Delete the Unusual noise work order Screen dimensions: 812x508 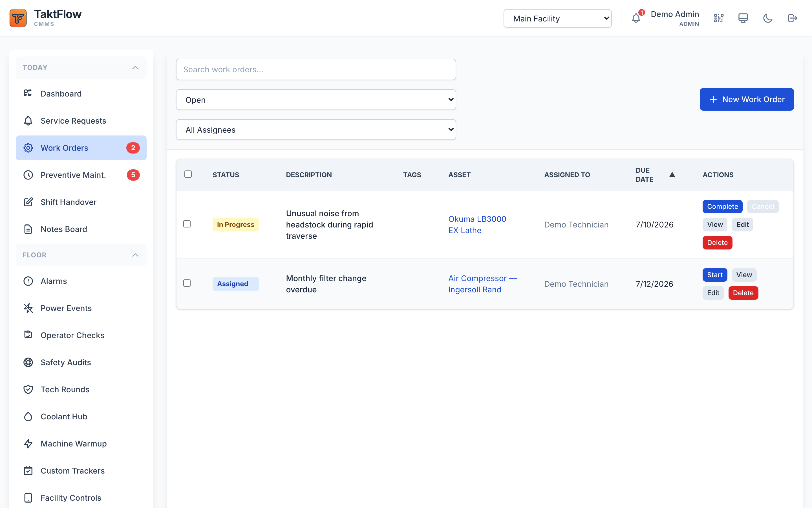tap(717, 243)
